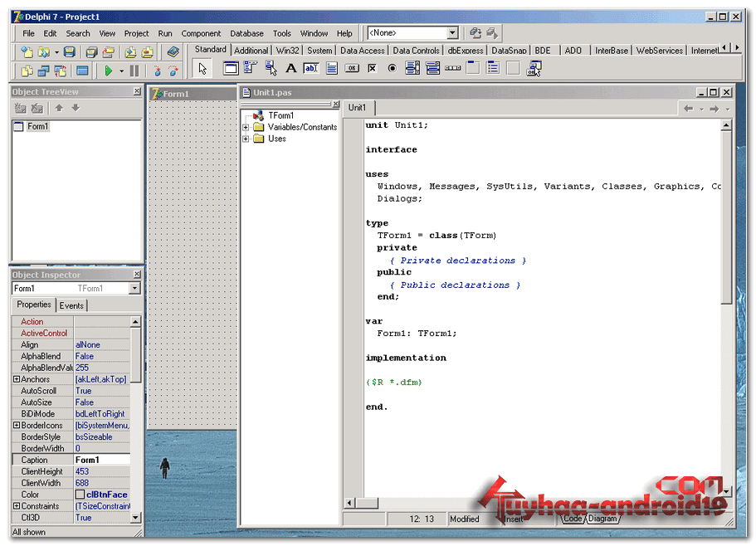Open the File menu
The width and height of the screenshot is (756, 546).
[x=28, y=33]
